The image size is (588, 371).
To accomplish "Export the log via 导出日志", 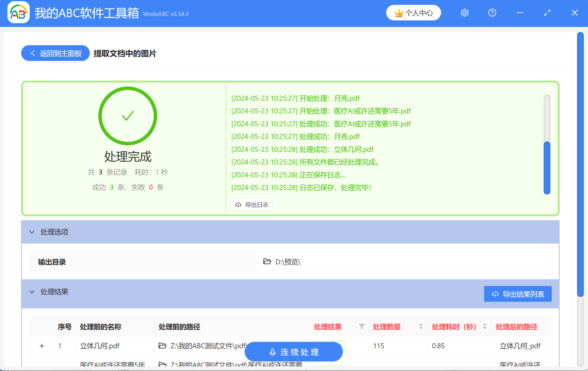I will [x=252, y=205].
